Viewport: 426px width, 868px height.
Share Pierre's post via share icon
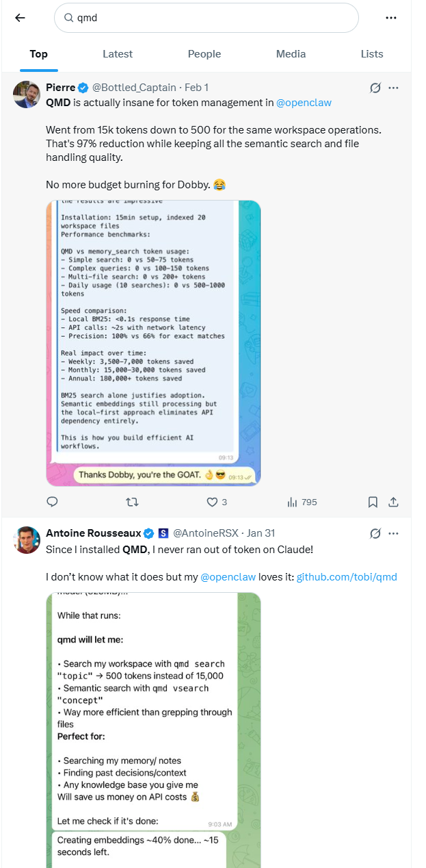tap(393, 502)
